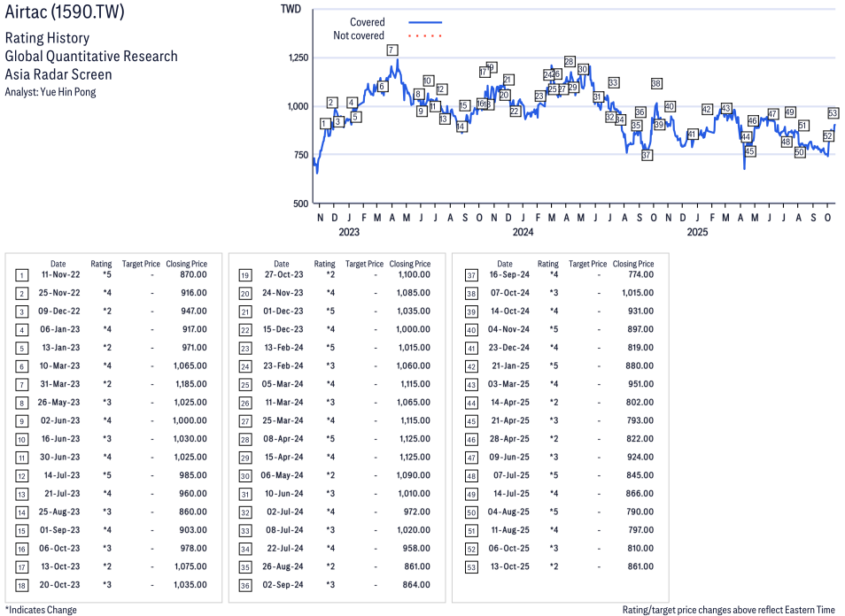Viewport: 845px width, 616px height.
Task: Click the blue Covered legend line
Action: [x=425, y=22]
